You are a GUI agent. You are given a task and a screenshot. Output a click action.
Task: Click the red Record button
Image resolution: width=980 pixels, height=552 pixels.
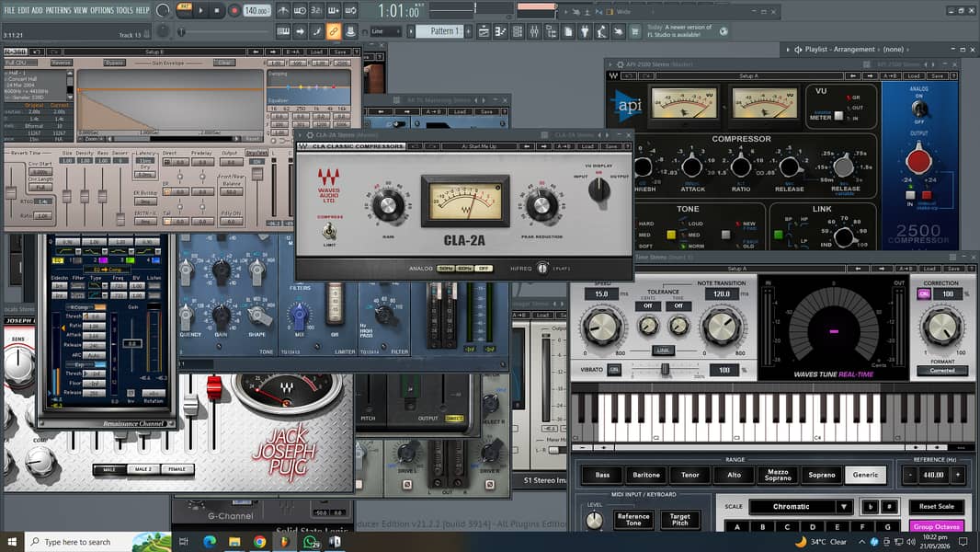pyautogui.click(x=234, y=11)
